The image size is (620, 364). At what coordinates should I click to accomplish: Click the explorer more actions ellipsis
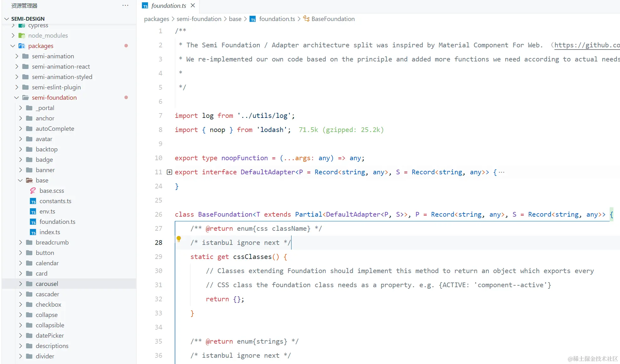point(125,5)
